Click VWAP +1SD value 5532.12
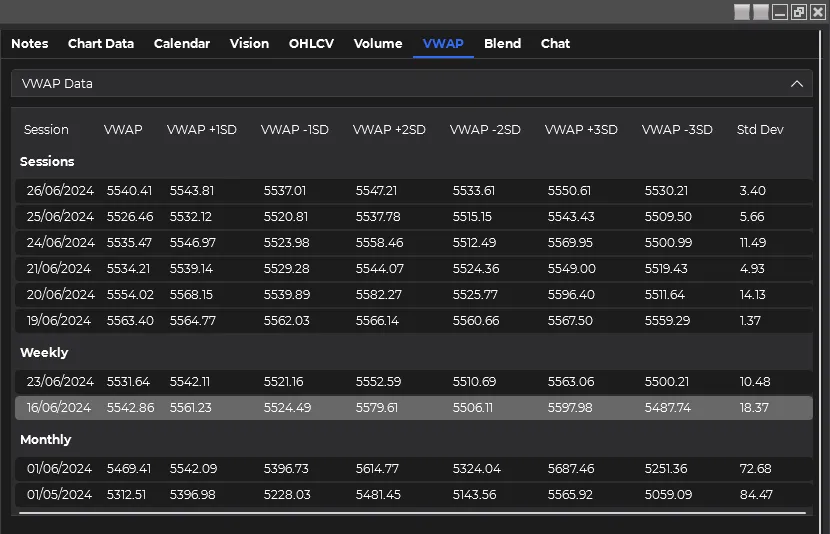 (x=191, y=216)
